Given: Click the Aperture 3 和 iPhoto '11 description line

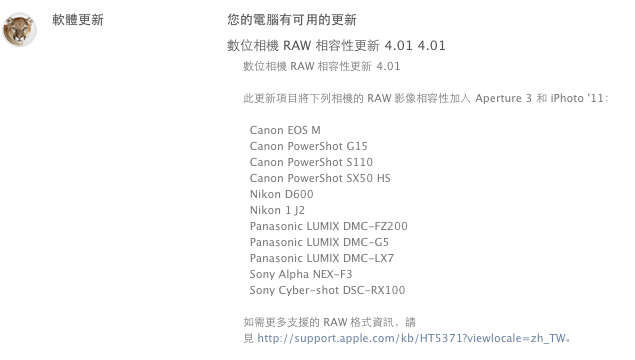Looking at the screenshot, I should tap(425, 98).
